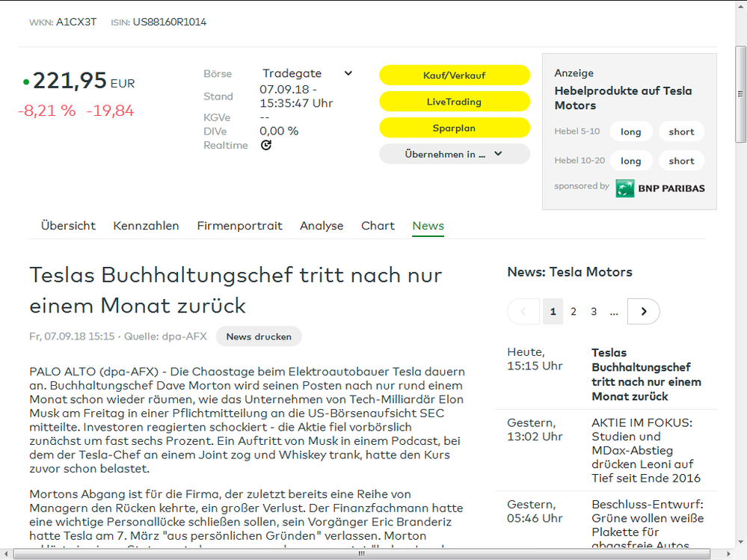Switch to the Chart tab
This screenshot has height=560, width=747.
click(378, 225)
